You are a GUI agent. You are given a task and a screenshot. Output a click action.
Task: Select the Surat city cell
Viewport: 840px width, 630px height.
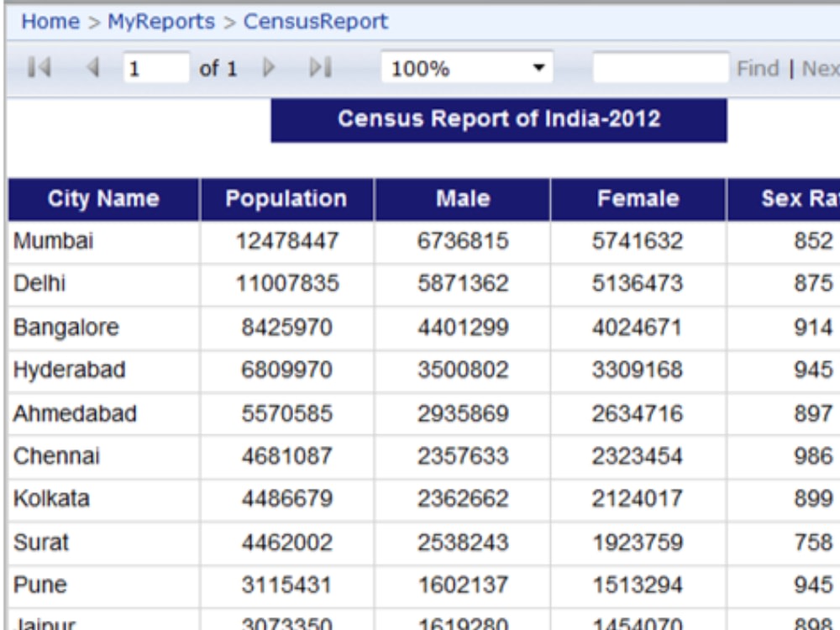(104, 543)
